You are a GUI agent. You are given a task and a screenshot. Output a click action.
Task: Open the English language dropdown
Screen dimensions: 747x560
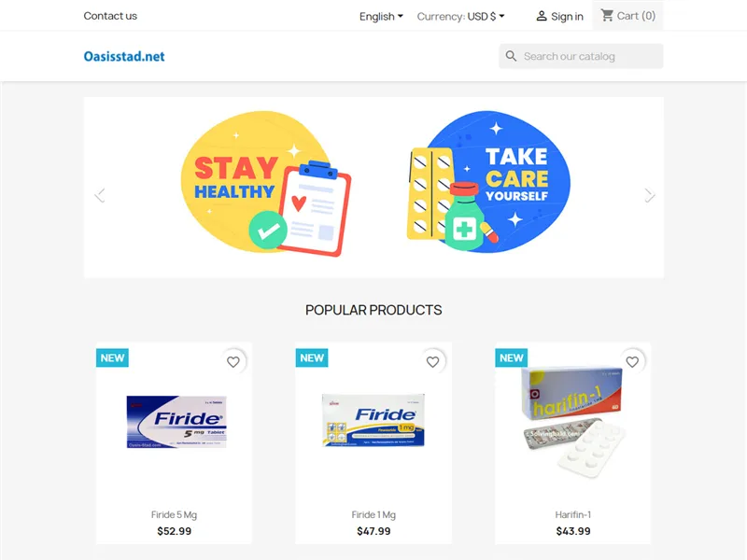pyautogui.click(x=381, y=16)
